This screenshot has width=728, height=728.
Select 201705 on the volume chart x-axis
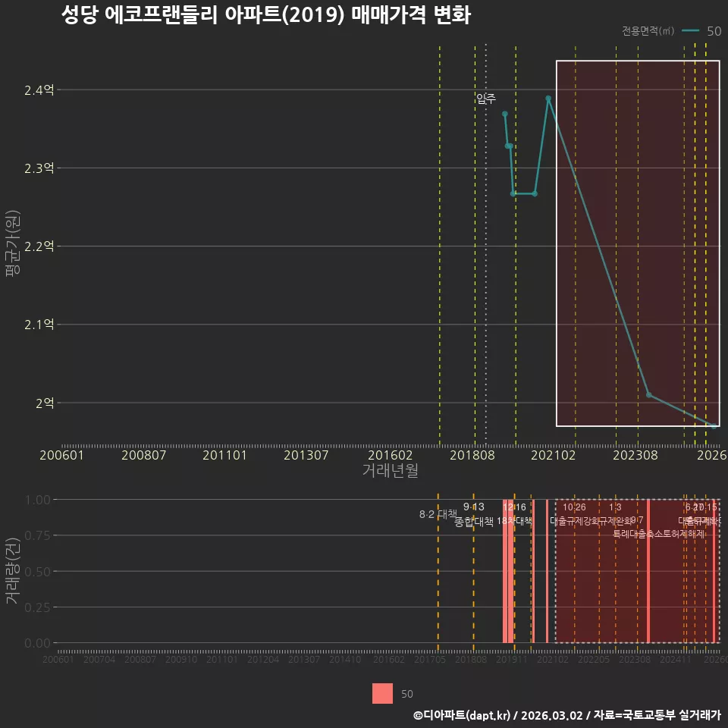pos(429,659)
